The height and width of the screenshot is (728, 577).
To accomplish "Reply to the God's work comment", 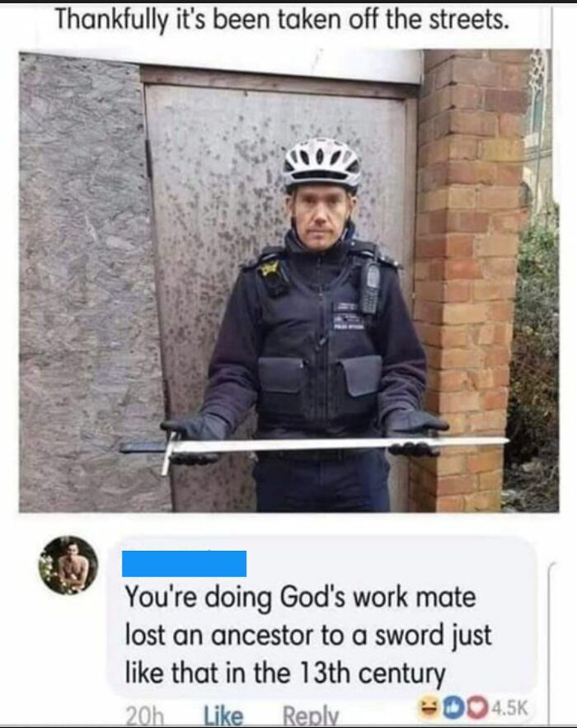I will 311,716.
